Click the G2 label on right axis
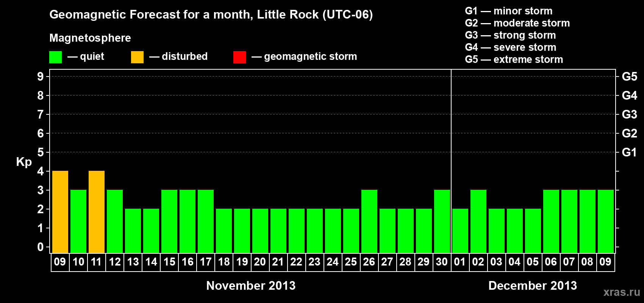This screenshot has height=303, width=644. (630, 133)
